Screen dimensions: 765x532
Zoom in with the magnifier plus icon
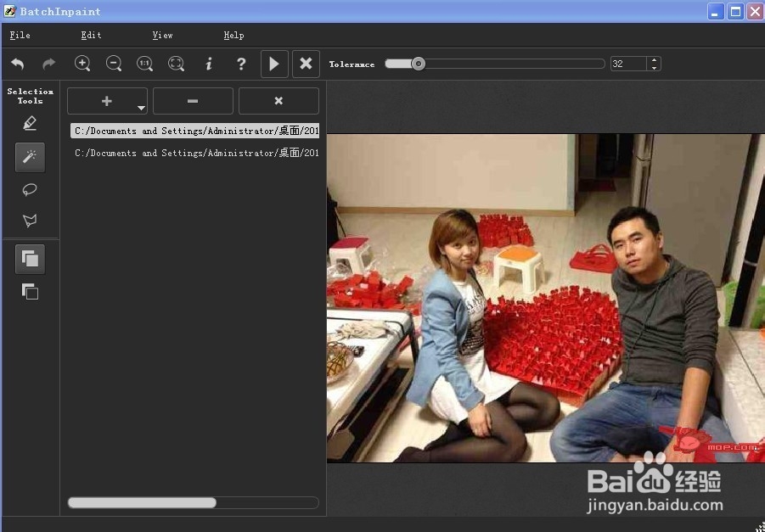pos(82,64)
